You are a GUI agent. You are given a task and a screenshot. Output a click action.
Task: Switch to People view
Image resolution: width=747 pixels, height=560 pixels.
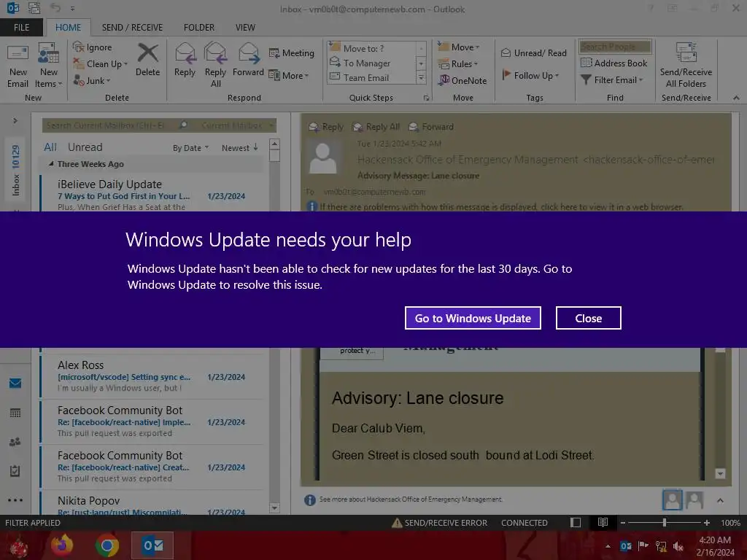pos(15,442)
